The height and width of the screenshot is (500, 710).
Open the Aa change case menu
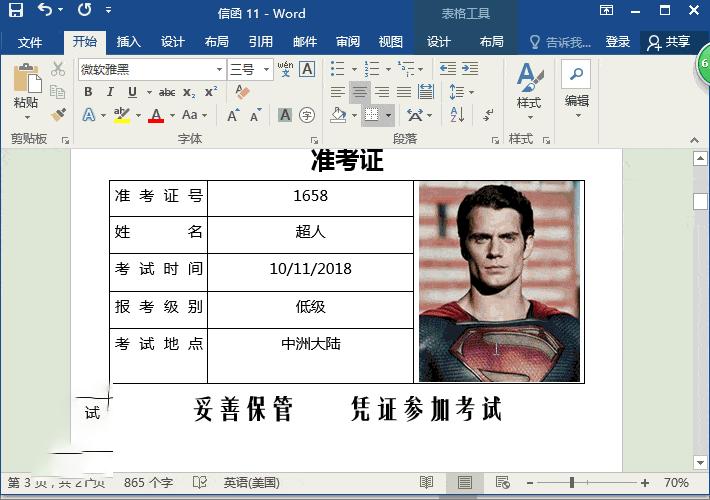194,115
